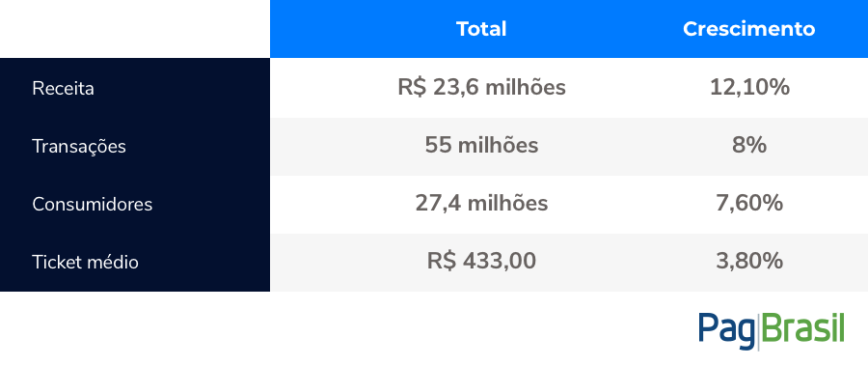Click the Transações row label
The height and width of the screenshot is (366, 868).
[x=79, y=147]
